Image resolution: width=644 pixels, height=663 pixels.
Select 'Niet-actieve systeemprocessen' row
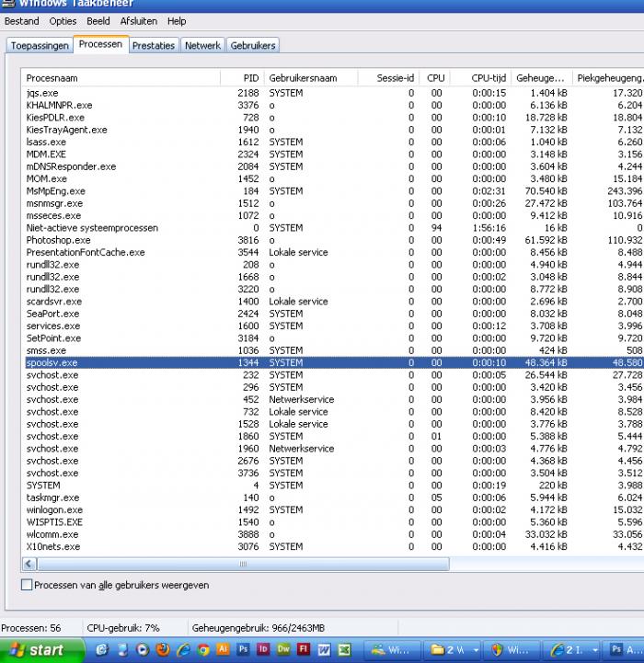point(334,228)
